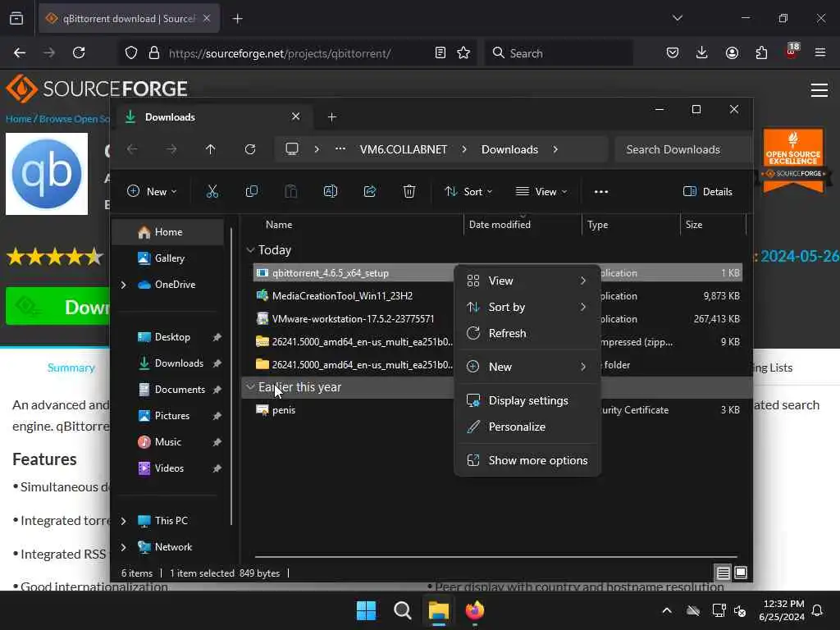Choose Display settings in context menu
The height and width of the screenshot is (630, 840).
coord(527,400)
